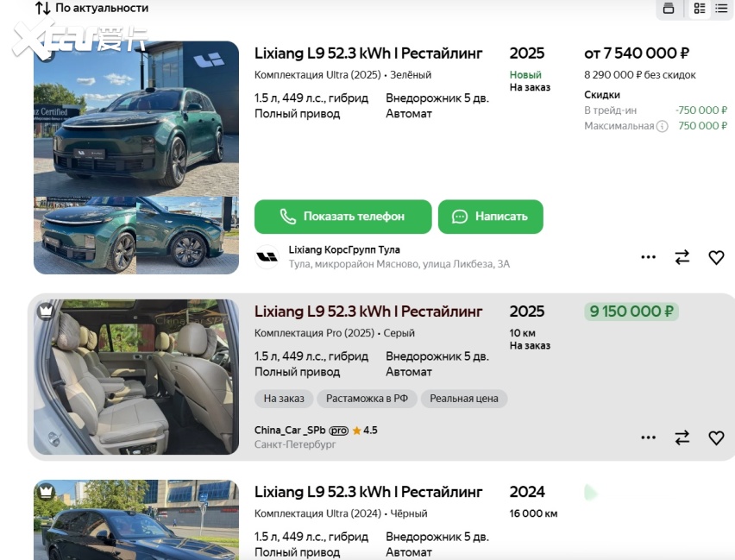Open Lixiang КорсГрупп Тула dealer logo
Viewport: 735px width, 560px height.
[x=267, y=257]
